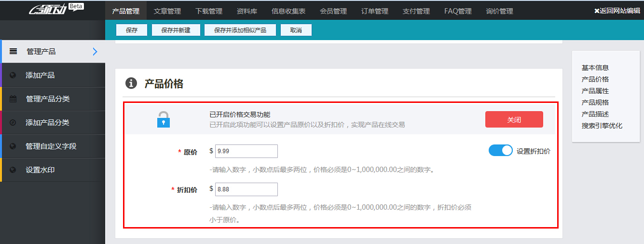The width and height of the screenshot is (644, 244).
Task: Expand the 管理产品 chevron arrow
Action: pos(95,52)
